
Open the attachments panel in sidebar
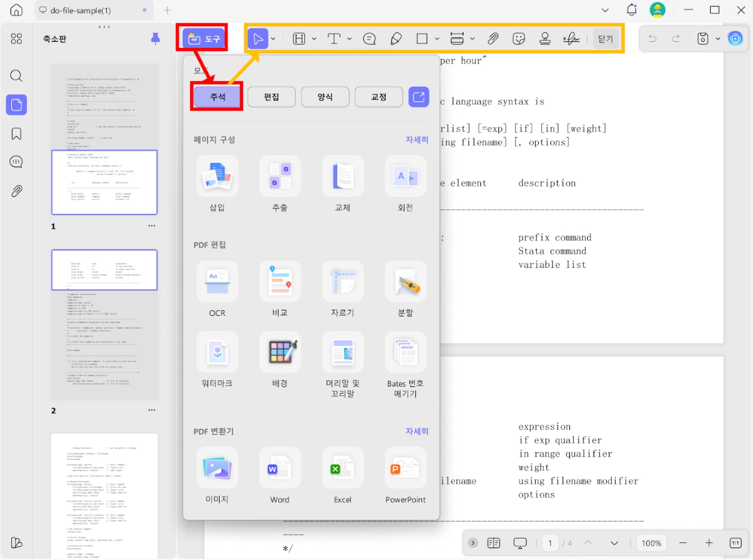[x=17, y=191]
